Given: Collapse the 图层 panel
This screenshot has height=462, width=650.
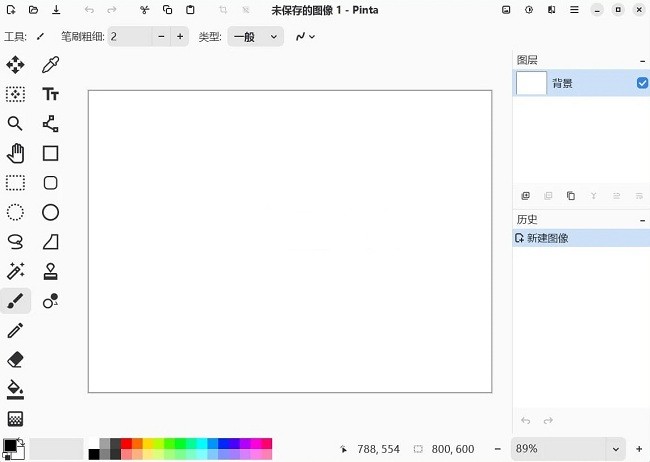Looking at the screenshot, I should click(643, 61).
